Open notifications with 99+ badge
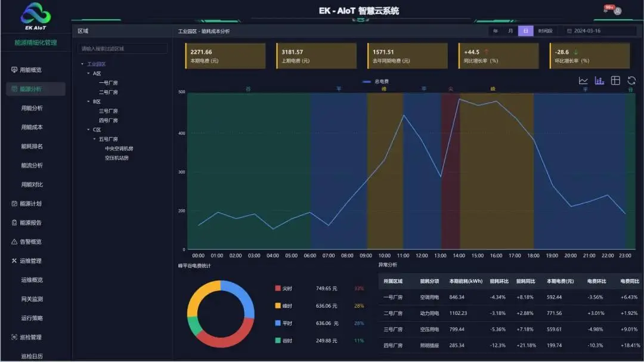This screenshot has height=362, width=644. coord(607,10)
